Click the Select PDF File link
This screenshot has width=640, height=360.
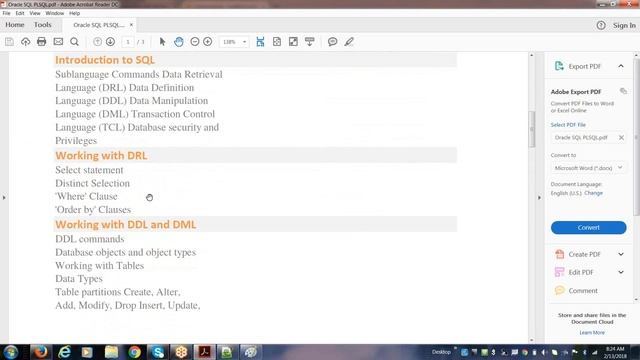pos(568,124)
